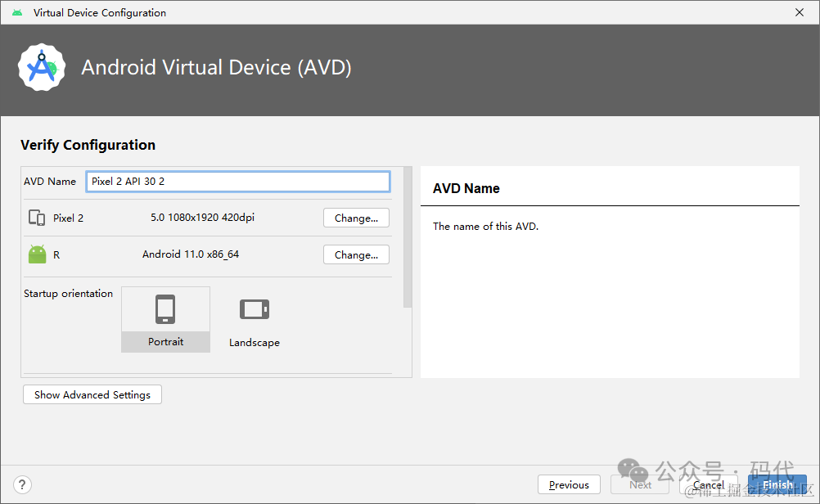Show Advanced Settings
This screenshot has width=820, height=504.
click(92, 394)
